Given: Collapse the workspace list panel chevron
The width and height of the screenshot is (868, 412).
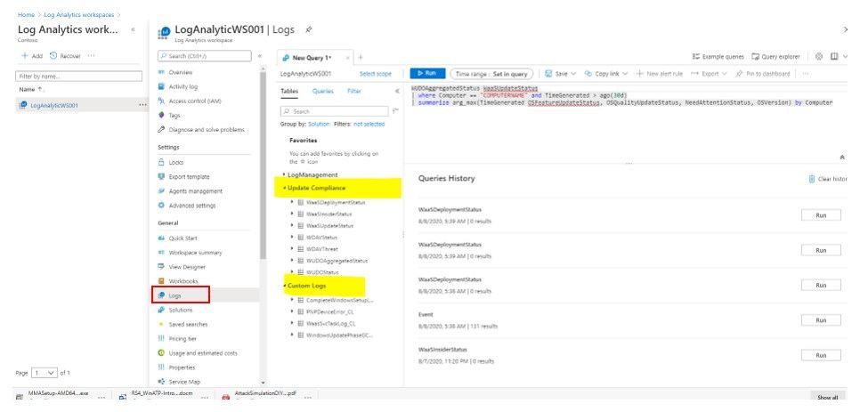Looking at the screenshot, I should point(133,29).
